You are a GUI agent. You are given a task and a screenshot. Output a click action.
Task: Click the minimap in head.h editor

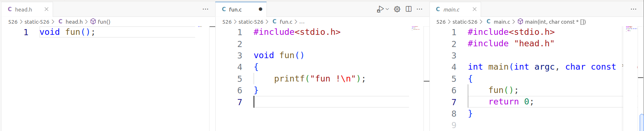[201, 27]
